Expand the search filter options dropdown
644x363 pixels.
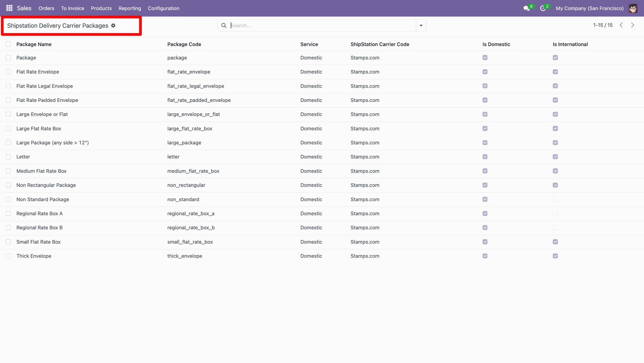421,25
